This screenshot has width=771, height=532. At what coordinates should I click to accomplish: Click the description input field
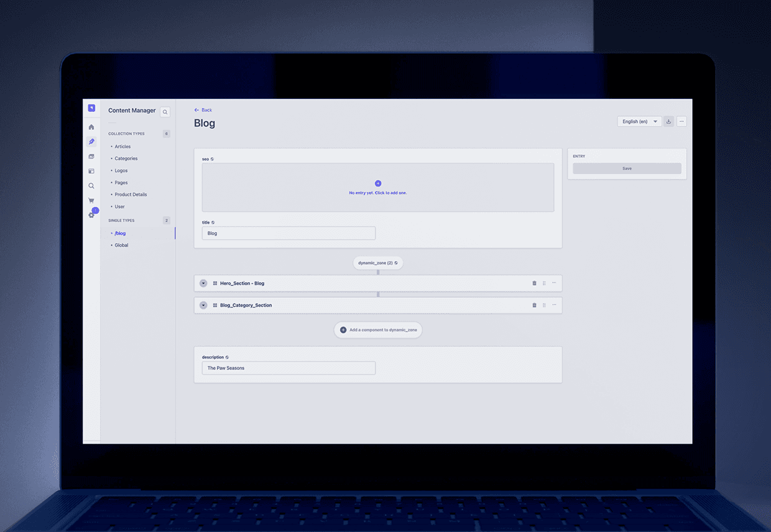coord(289,368)
